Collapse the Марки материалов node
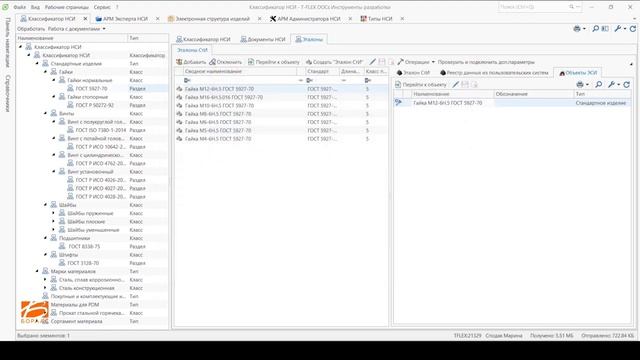Image resolution: width=640 pixels, height=360 pixels. tap(37, 271)
